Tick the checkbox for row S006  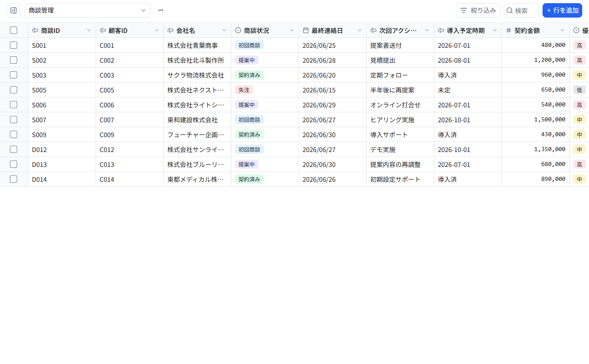(x=14, y=105)
